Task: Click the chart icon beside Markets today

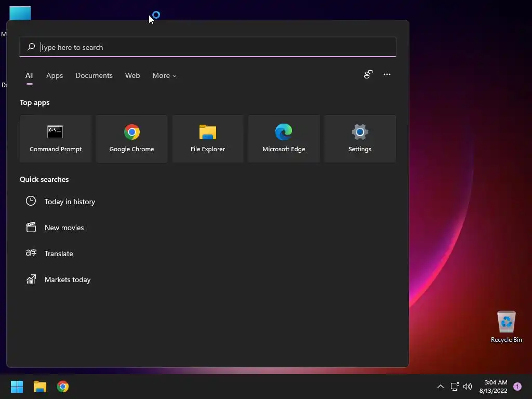Action: (31, 279)
